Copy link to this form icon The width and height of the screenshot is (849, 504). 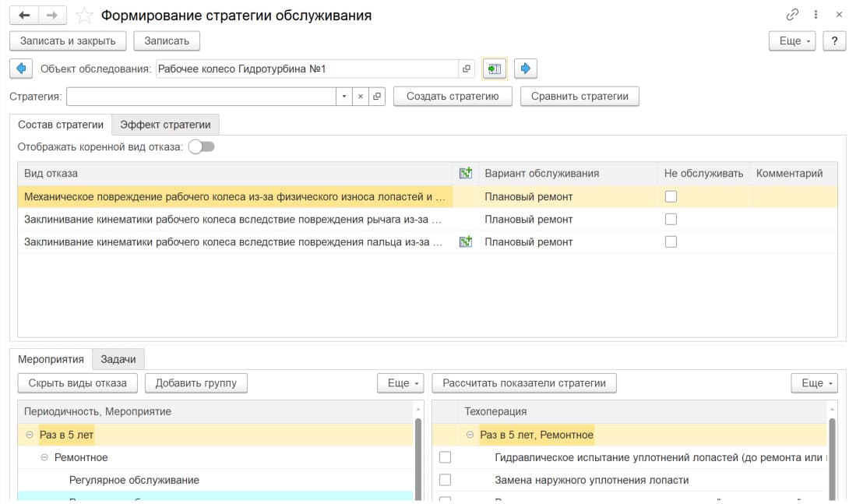tap(793, 15)
